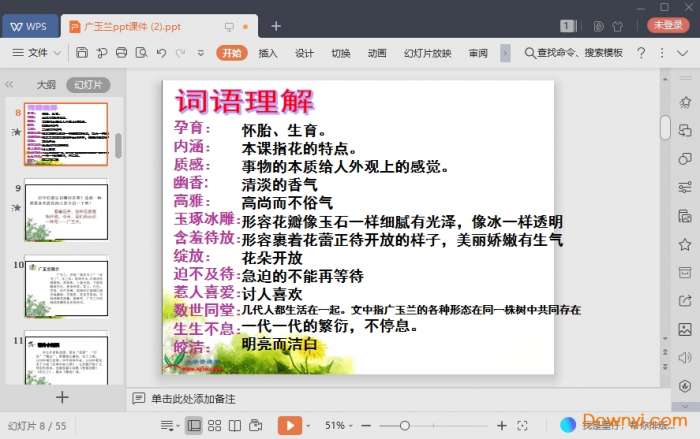Click the Print icon
Viewport: 700px width, 439px height.
(121, 53)
